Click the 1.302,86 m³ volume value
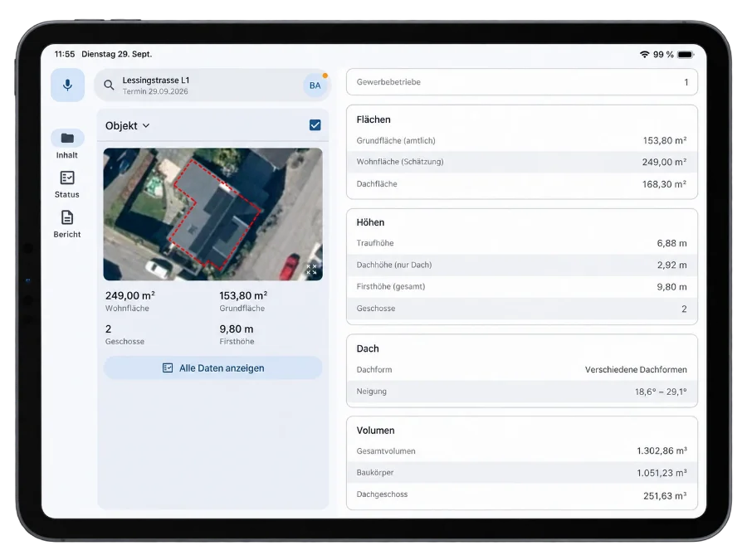Image resolution: width=747 pixels, height=560 pixels. 662,451
